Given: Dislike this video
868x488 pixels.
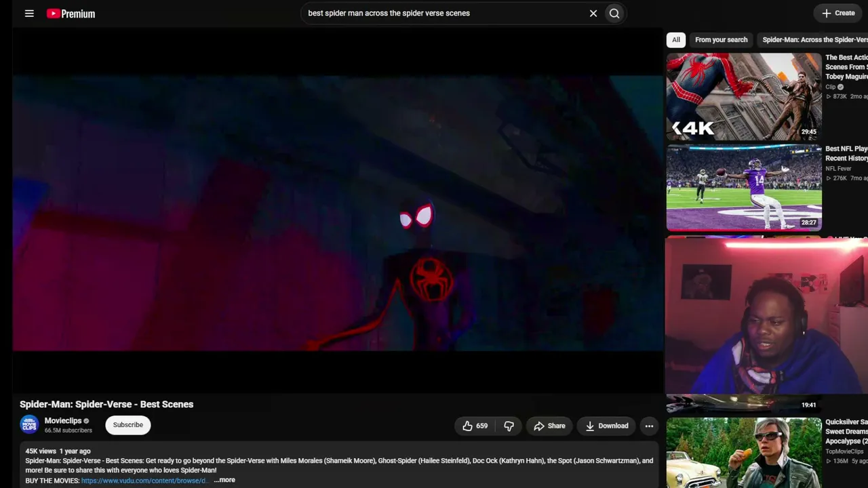Looking at the screenshot, I should click(x=509, y=426).
